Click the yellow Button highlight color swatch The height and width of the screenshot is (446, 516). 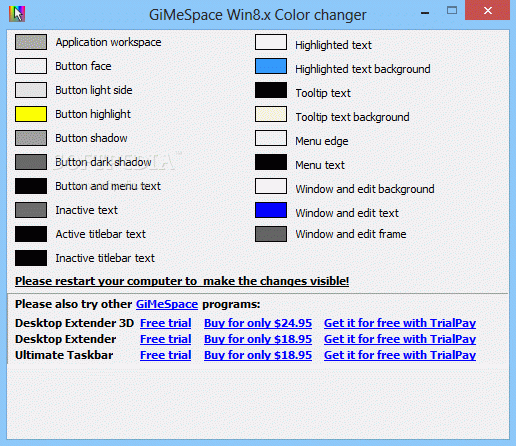(x=31, y=114)
